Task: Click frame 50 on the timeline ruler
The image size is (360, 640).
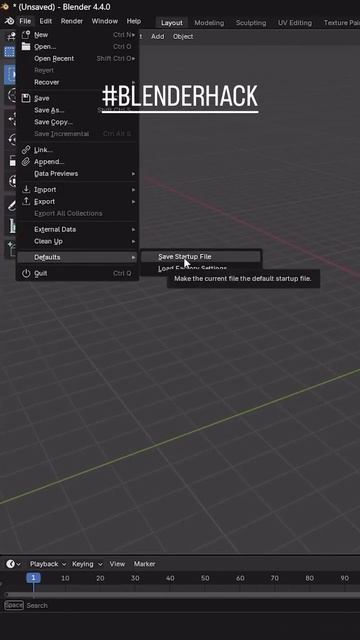Action: [x=205, y=578]
